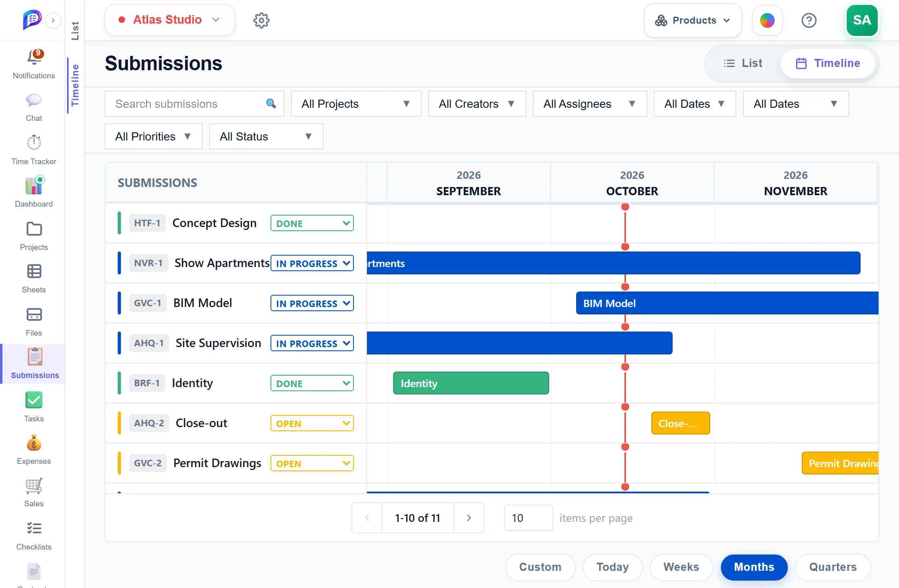Open Time Tracker stopwatch icon
Screen dimensions: 899x588
(34, 143)
